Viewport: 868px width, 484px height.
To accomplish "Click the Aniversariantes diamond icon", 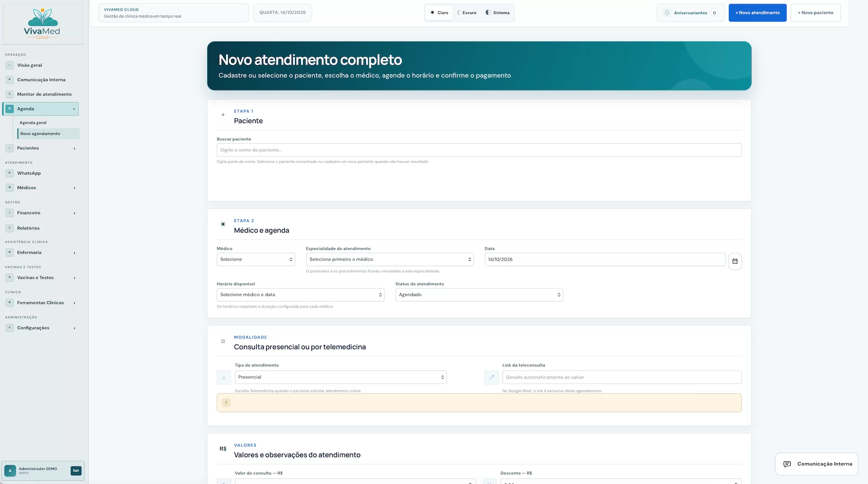I will [x=667, y=13].
